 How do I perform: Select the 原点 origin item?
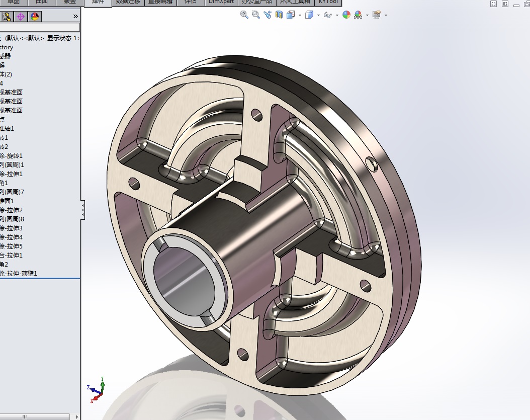[3, 119]
